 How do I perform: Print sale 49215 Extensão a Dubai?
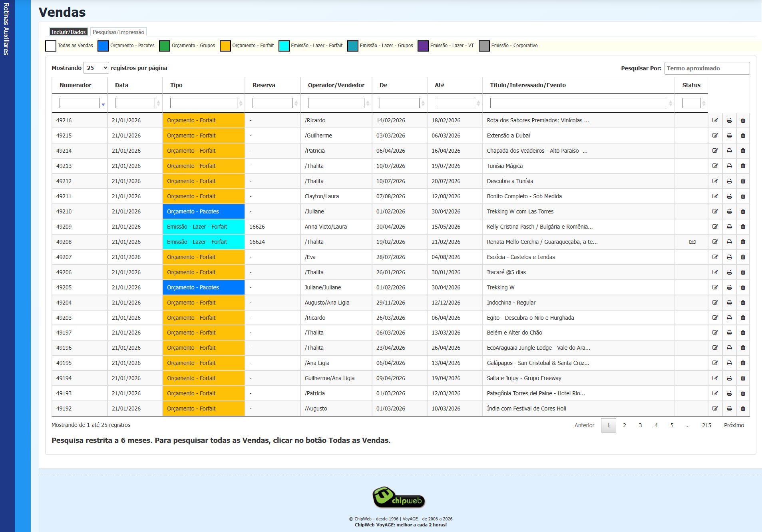pyautogui.click(x=729, y=135)
